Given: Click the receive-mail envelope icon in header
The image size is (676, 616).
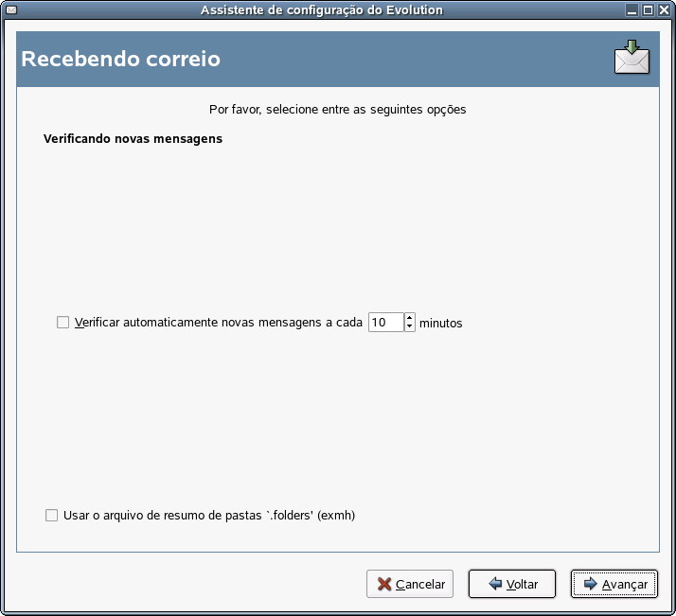Looking at the screenshot, I should pyautogui.click(x=632, y=58).
